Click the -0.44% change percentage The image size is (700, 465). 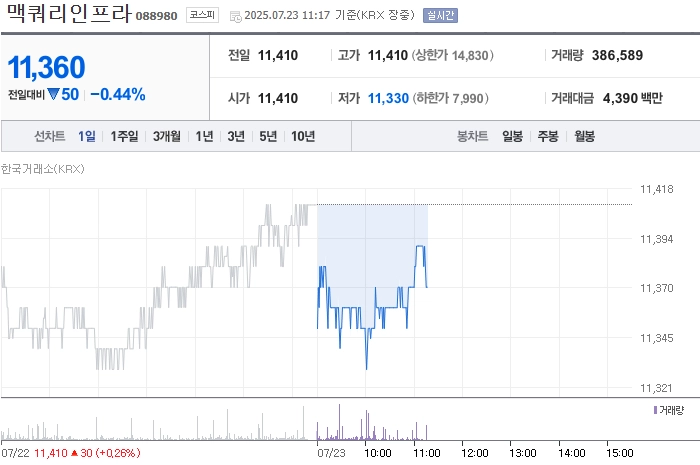118,95
